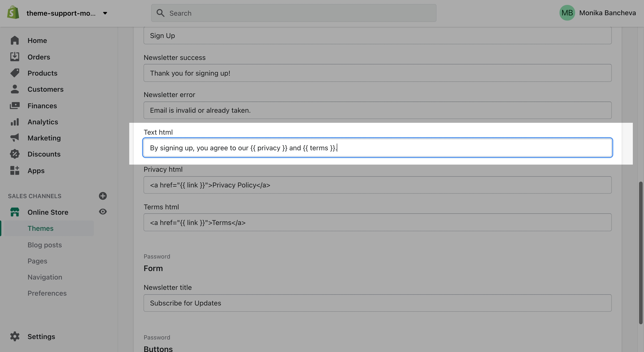The image size is (644, 352).
Task: Open Blog posts section
Action: tap(45, 245)
